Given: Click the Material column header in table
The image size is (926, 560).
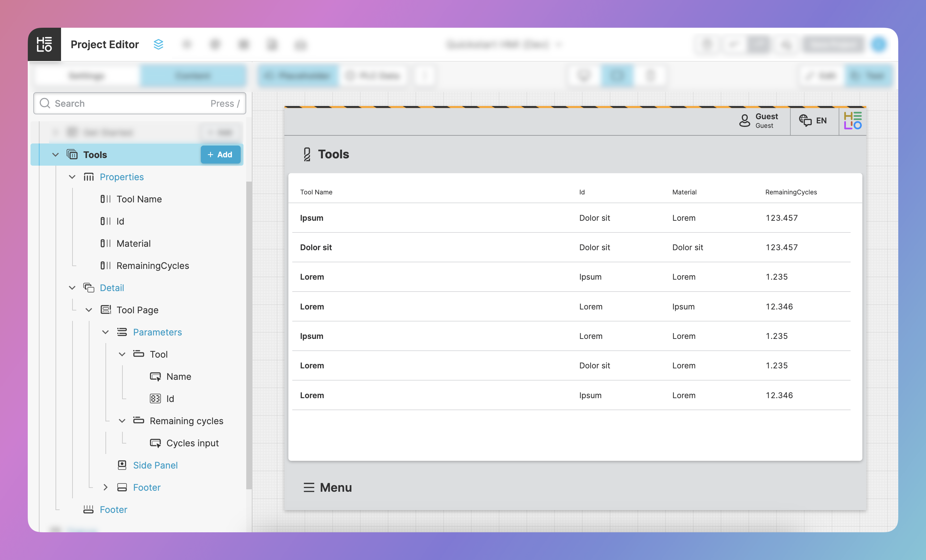Looking at the screenshot, I should (x=684, y=192).
